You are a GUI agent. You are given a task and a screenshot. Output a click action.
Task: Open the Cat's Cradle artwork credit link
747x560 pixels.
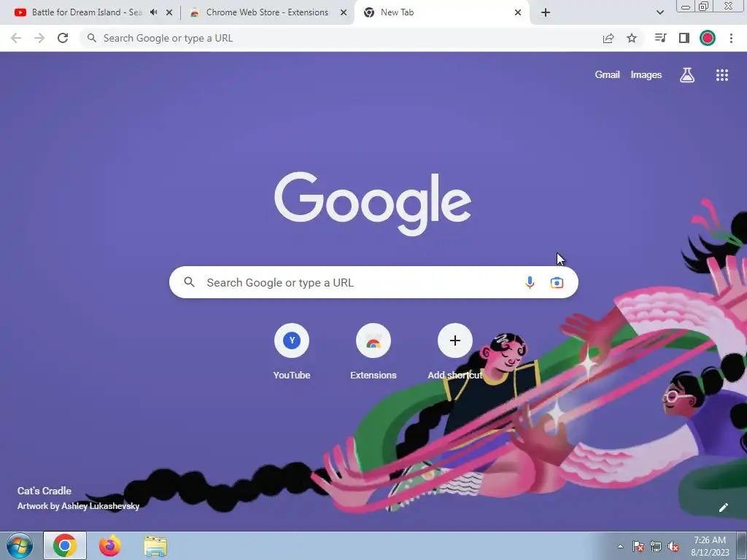[x=78, y=498]
